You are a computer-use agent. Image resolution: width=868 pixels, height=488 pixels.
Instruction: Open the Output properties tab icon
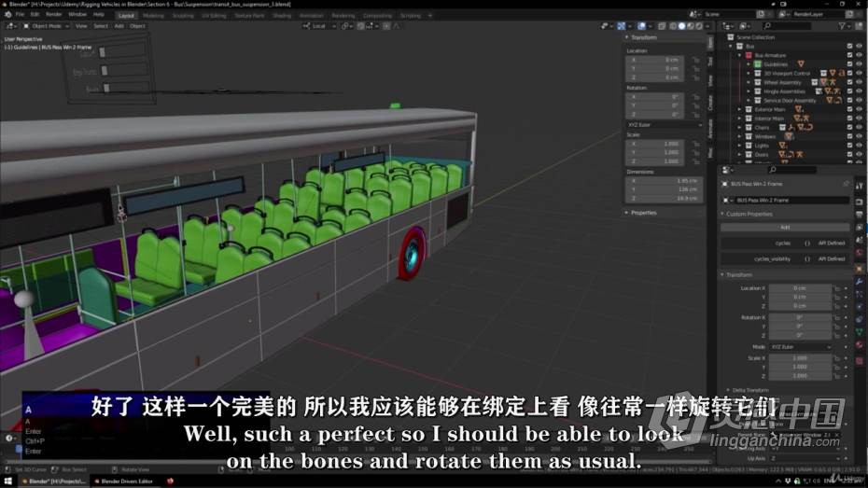pyautogui.click(x=860, y=215)
